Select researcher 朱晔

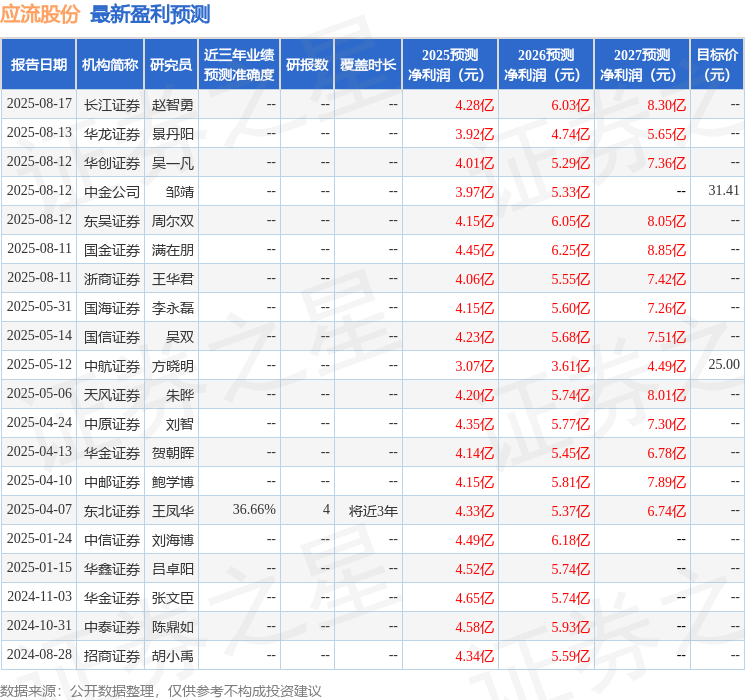[x=180, y=395]
